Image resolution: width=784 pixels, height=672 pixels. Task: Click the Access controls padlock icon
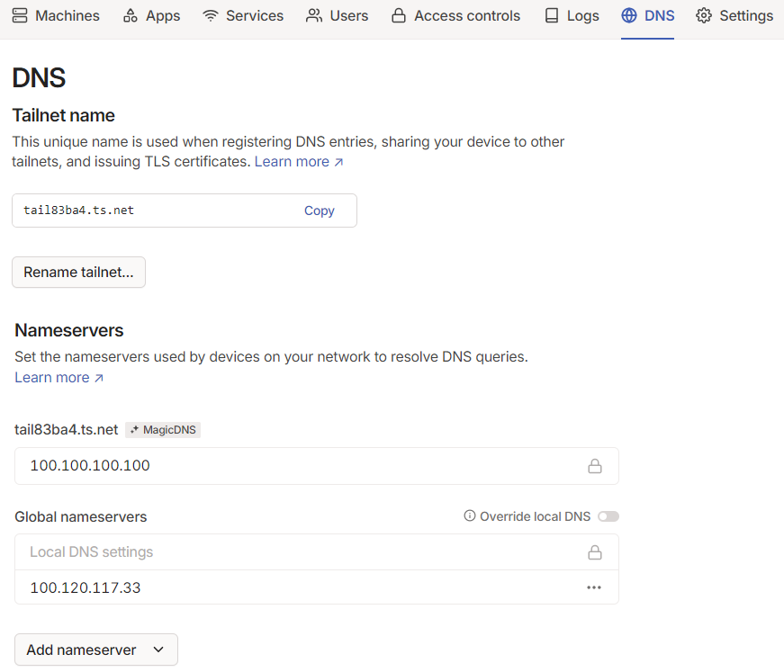click(x=399, y=16)
